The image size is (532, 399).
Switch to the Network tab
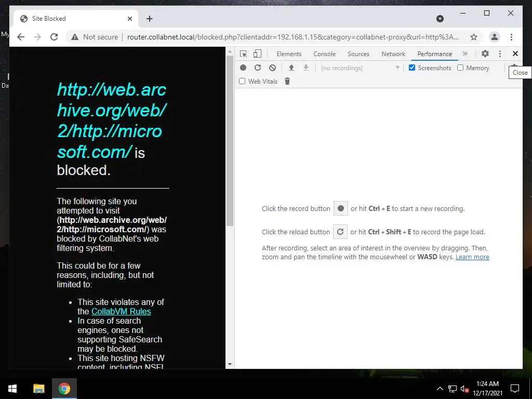(393, 54)
